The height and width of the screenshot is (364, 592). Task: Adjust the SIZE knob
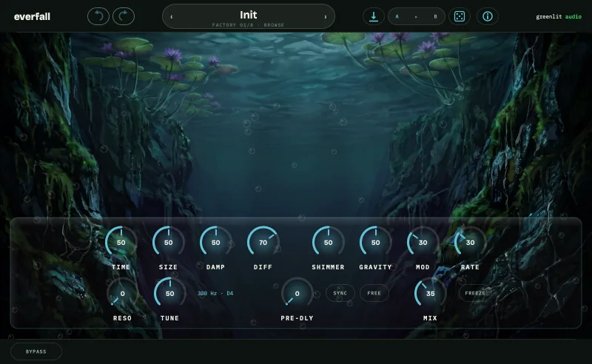(169, 243)
